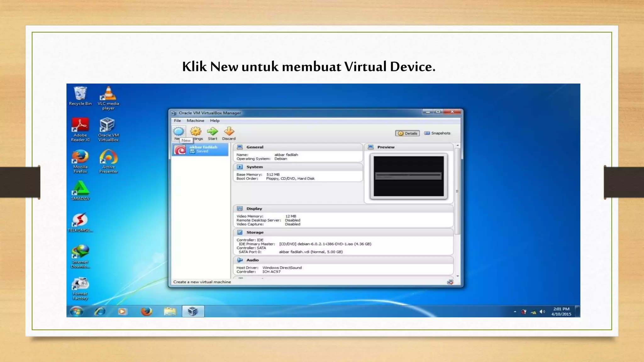Open Internet Download Manager desktop icon
Image resolution: width=644 pixels, height=362 pixels.
click(80, 256)
